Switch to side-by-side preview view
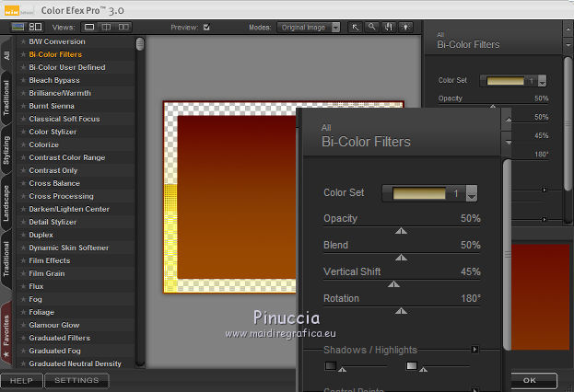This screenshot has width=574, height=392. tap(124, 28)
